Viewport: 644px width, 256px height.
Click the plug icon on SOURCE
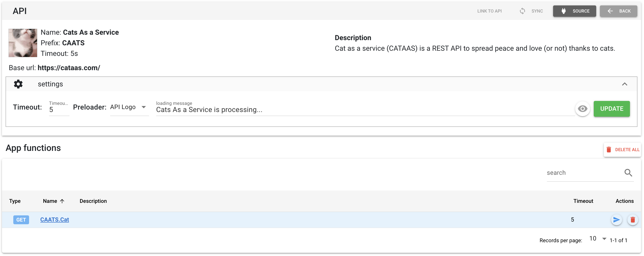pos(563,11)
